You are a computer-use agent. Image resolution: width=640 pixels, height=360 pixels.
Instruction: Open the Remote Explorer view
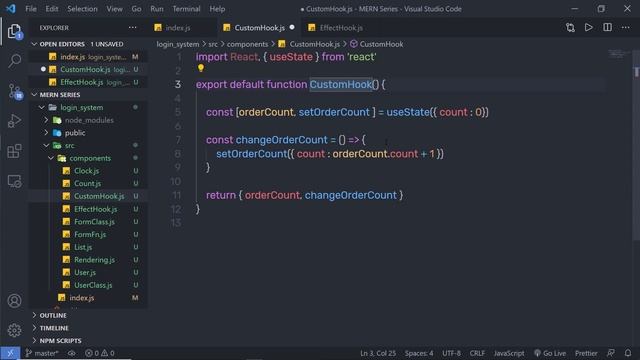(x=14, y=181)
